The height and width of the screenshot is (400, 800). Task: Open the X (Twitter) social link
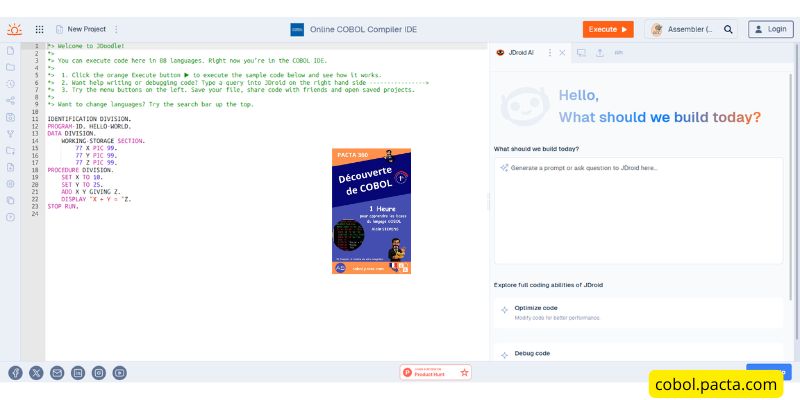click(x=36, y=373)
